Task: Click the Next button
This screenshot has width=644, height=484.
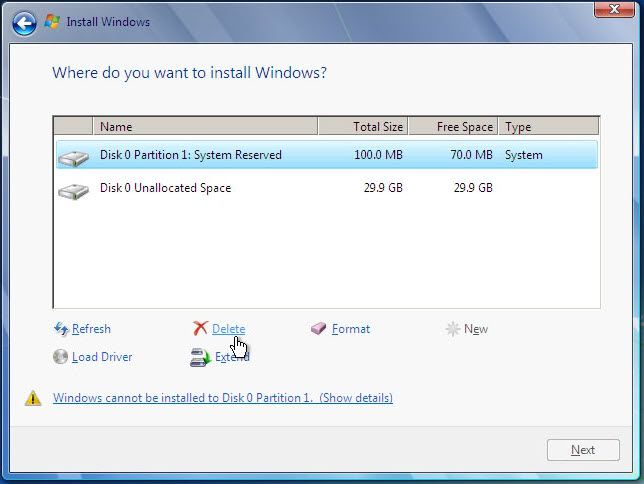Action: 583,450
